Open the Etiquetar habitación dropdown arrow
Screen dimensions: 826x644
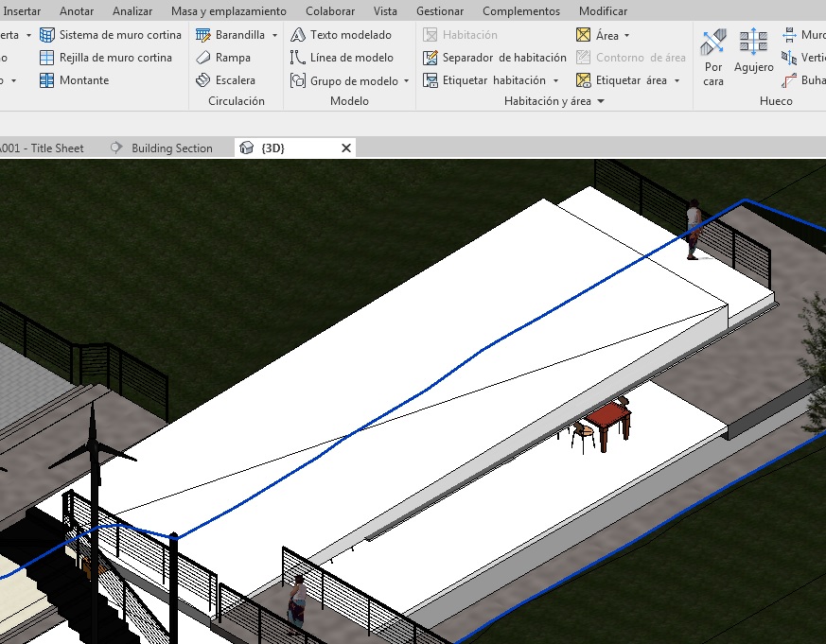coord(556,81)
